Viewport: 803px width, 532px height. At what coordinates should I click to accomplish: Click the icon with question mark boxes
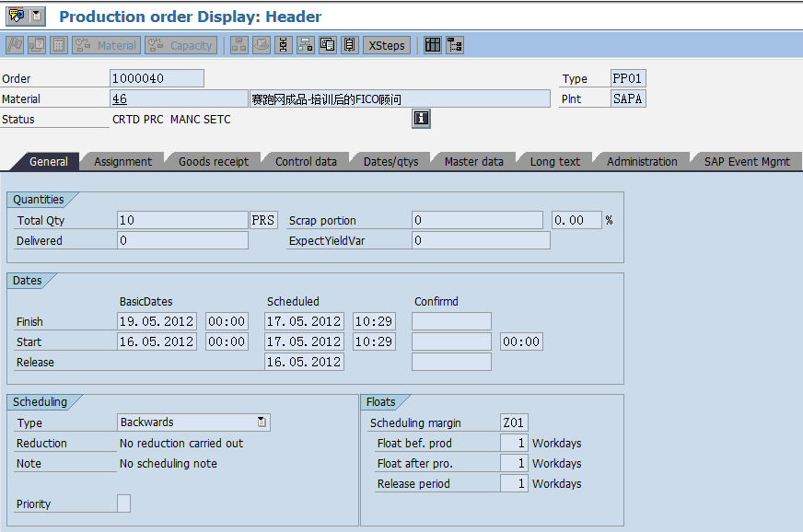point(36,45)
